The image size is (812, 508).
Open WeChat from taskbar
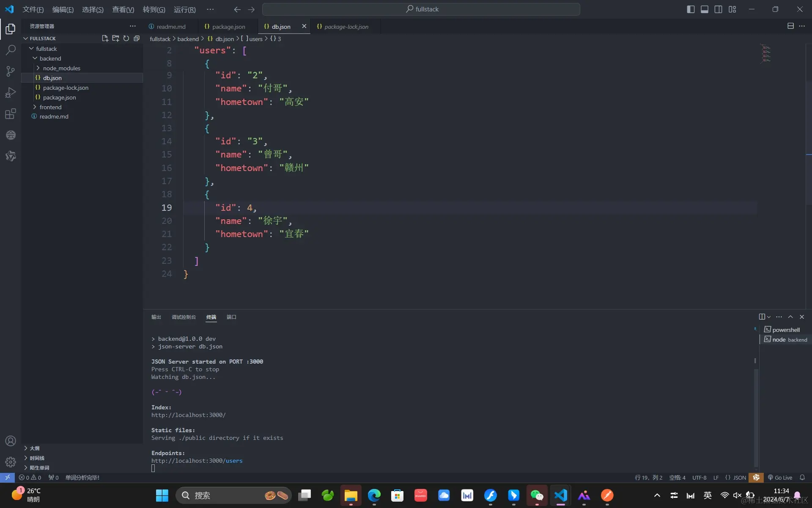pyautogui.click(x=537, y=495)
